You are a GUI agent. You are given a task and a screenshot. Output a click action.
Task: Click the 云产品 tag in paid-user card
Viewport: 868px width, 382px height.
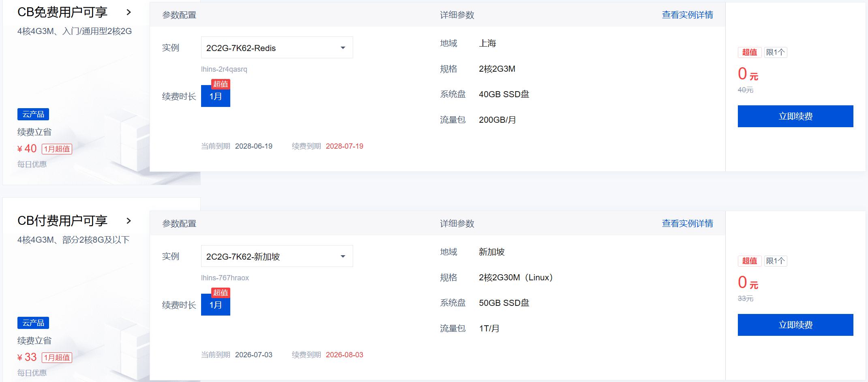click(x=33, y=323)
